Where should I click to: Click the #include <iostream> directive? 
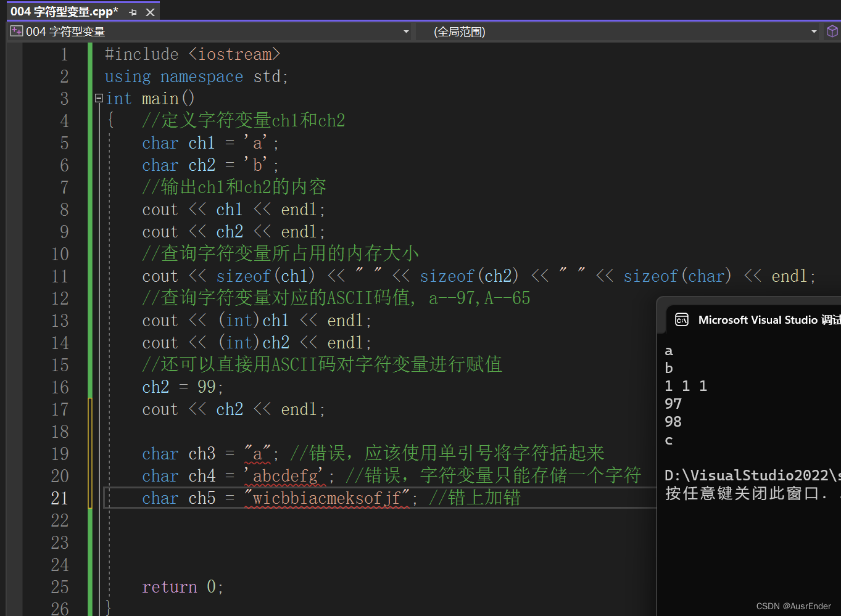(191, 54)
